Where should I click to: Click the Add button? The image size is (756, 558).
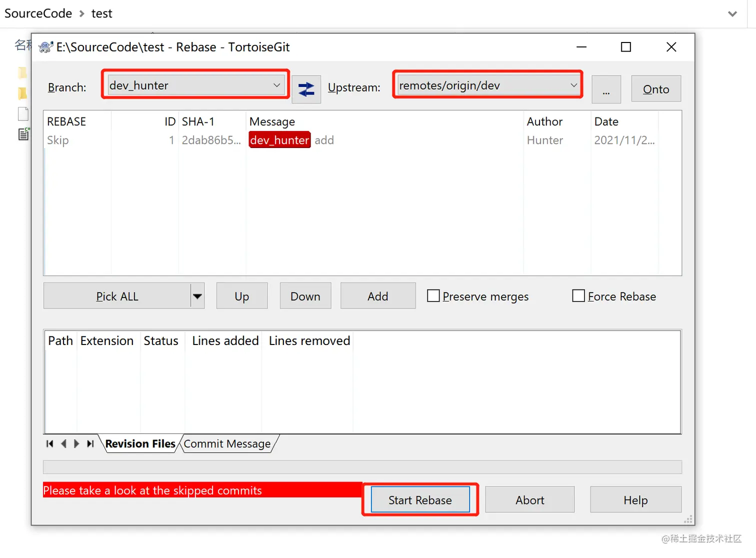coord(378,296)
